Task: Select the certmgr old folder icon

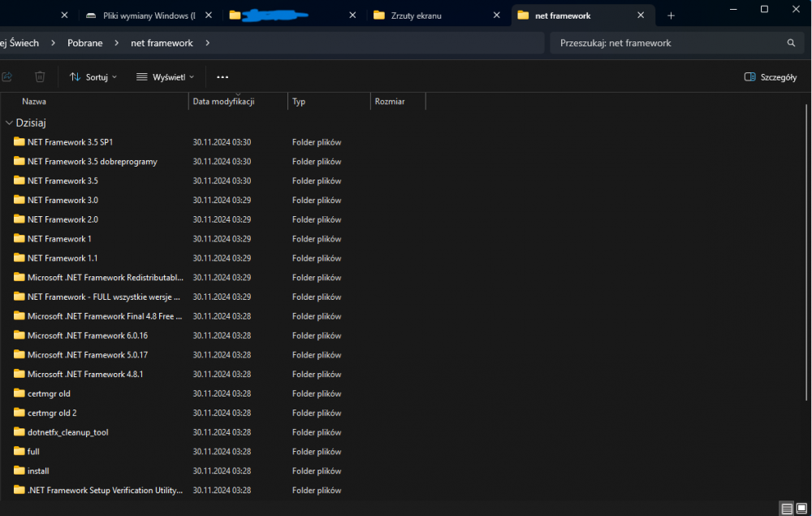Action: [19, 393]
